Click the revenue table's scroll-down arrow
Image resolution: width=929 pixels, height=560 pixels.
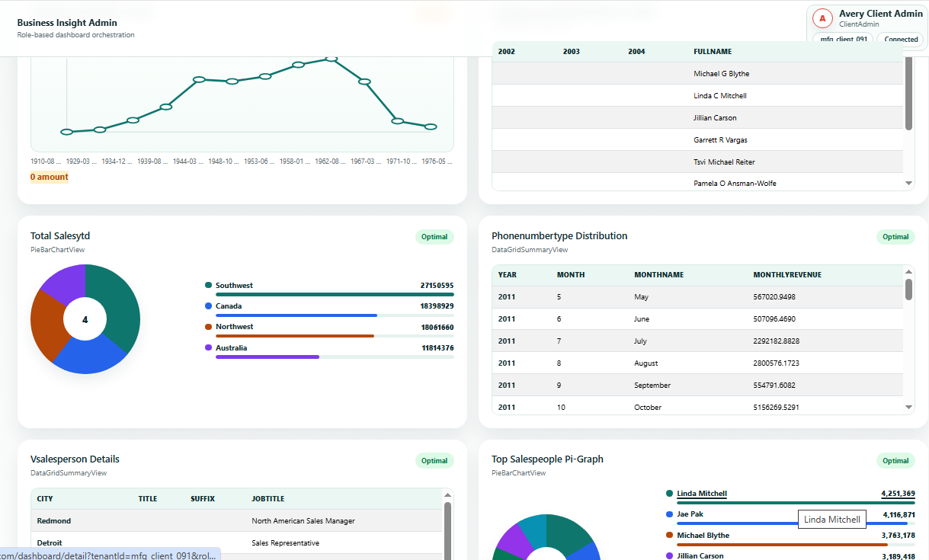pos(908,408)
